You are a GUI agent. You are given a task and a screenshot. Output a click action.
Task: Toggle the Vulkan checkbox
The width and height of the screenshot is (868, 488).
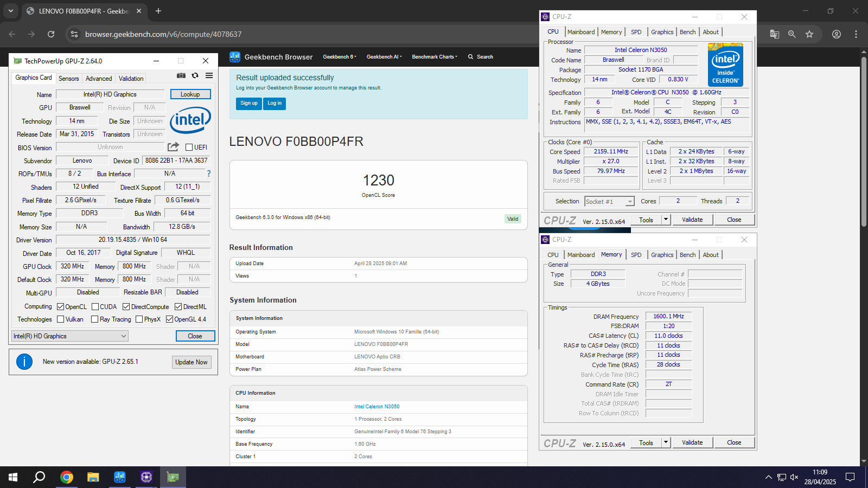(x=61, y=319)
